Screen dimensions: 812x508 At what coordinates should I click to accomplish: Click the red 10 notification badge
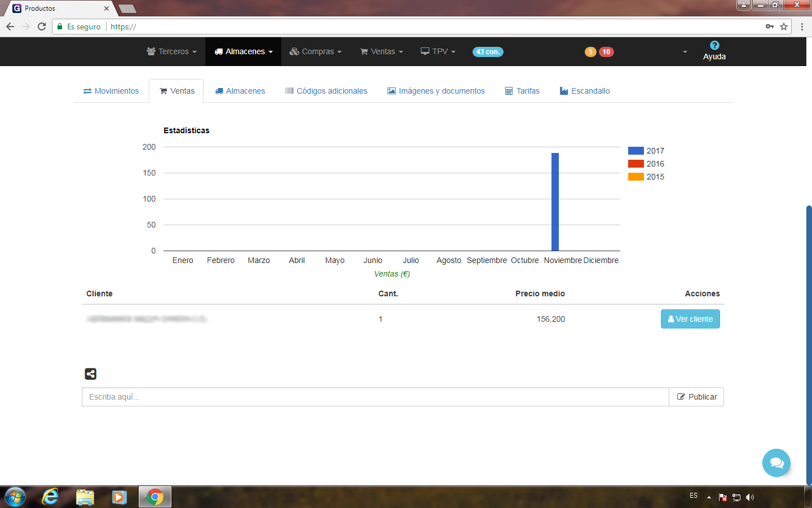tap(606, 52)
